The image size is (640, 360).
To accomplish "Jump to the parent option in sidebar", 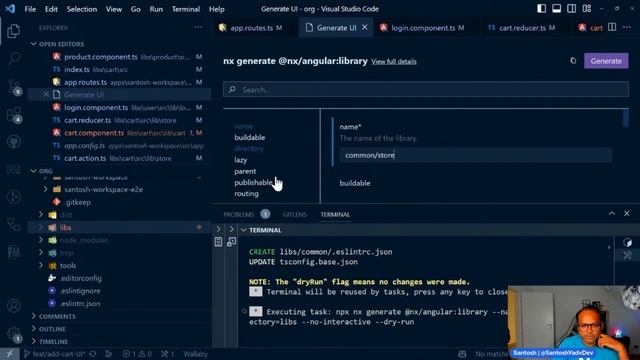I will click(x=245, y=171).
